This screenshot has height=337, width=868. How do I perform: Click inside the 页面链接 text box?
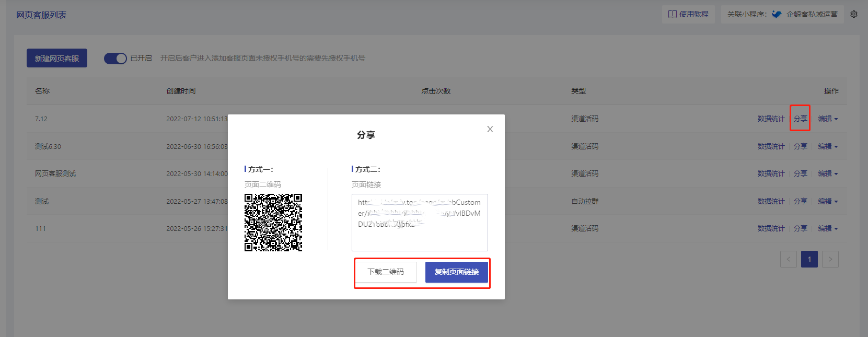[x=420, y=223]
